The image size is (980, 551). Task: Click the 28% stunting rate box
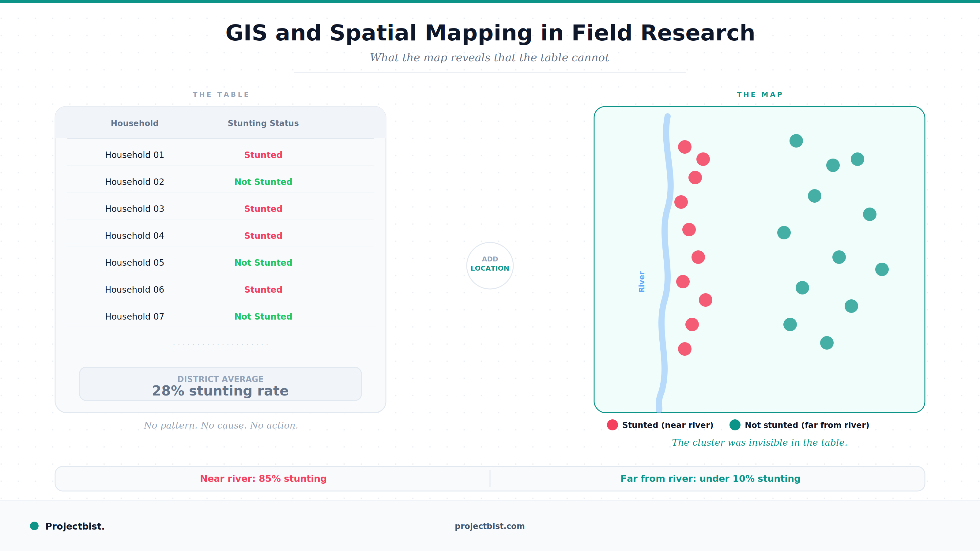220,384
